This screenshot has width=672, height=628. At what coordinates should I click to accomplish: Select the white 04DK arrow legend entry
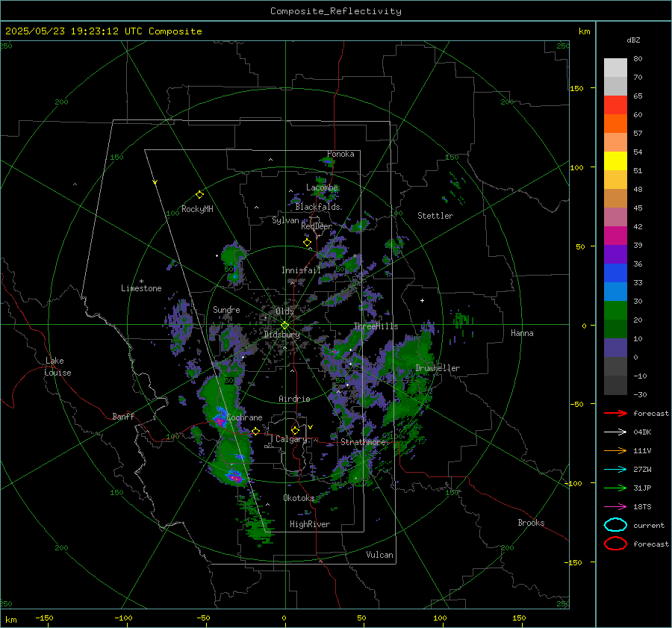pos(615,432)
